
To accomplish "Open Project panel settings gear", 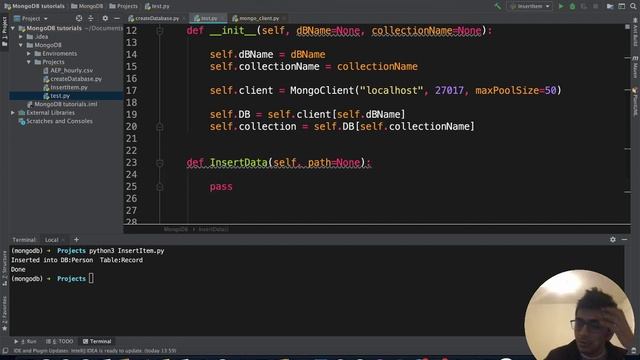I will coord(105,18).
